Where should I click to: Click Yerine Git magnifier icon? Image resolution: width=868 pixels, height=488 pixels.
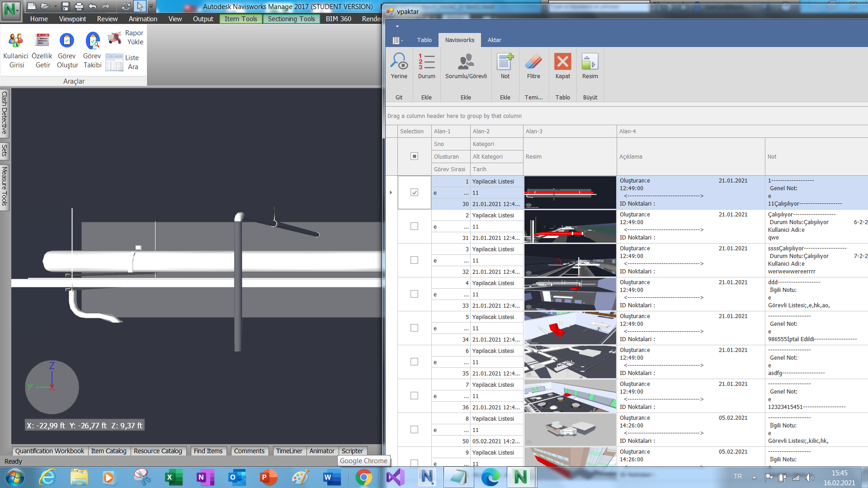click(399, 61)
